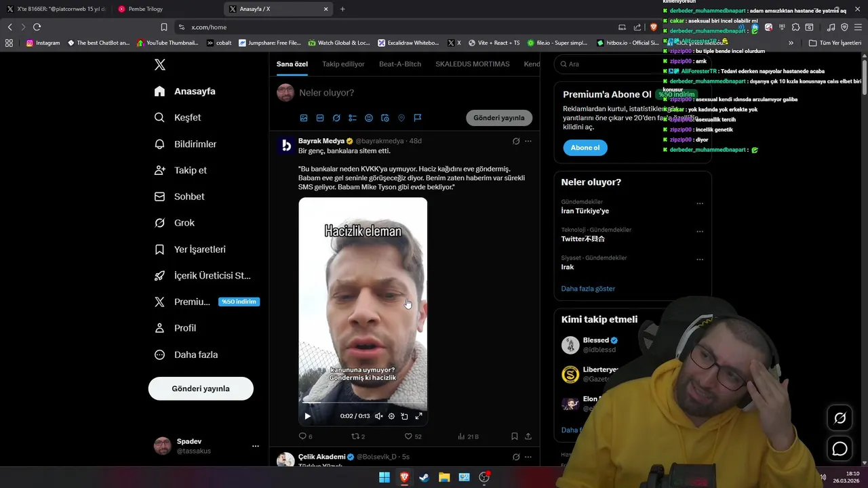Image resolution: width=868 pixels, height=488 pixels.
Task: Open Spadev account options dots
Action: (256, 446)
